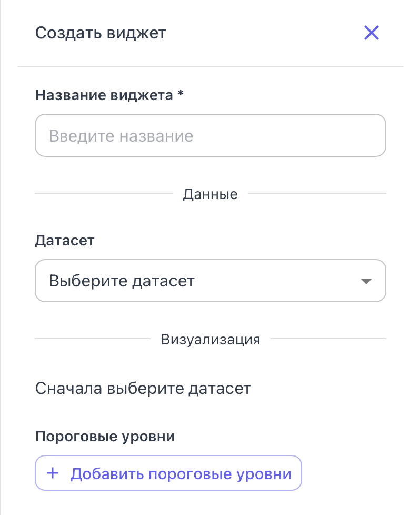This screenshot has height=515, width=420.
Task: Click the Введите название input field
Action: tap(210, 136)
